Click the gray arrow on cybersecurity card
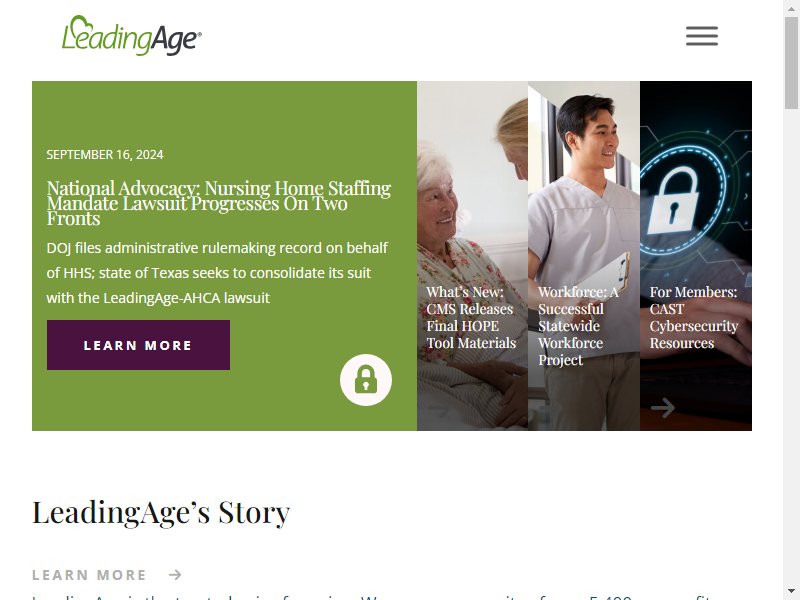 pyautogui.click(x=663, y=408)
